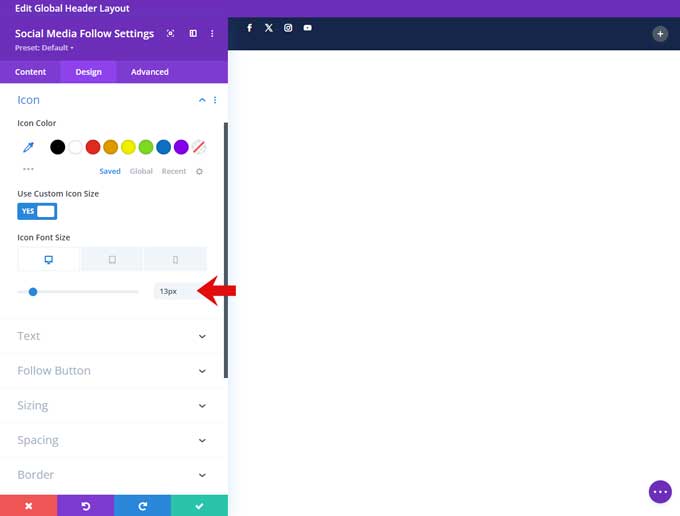
Task: Select the eyedropper icon color picker
Action: 29,147
